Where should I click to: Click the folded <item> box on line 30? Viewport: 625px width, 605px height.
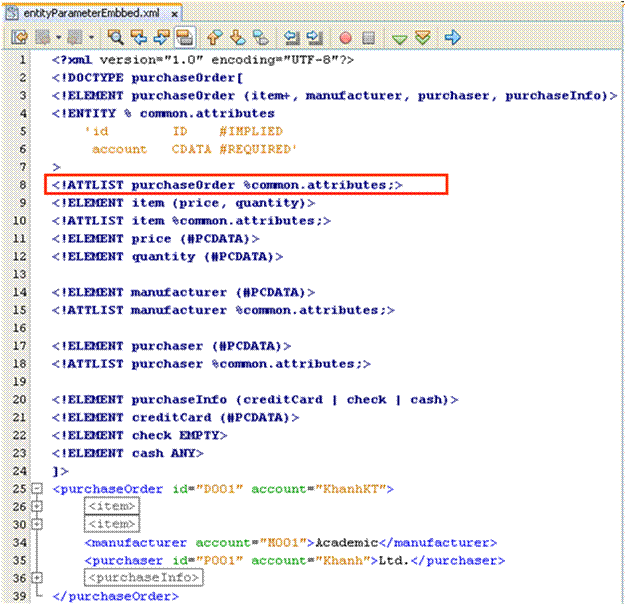pos(112,524)
